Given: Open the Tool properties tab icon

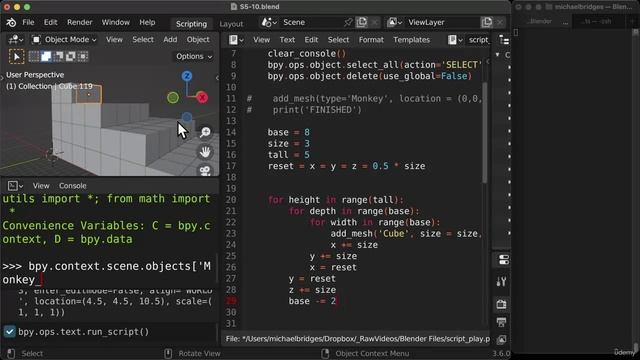Looking at the screenshot, I should pos(502,281).
